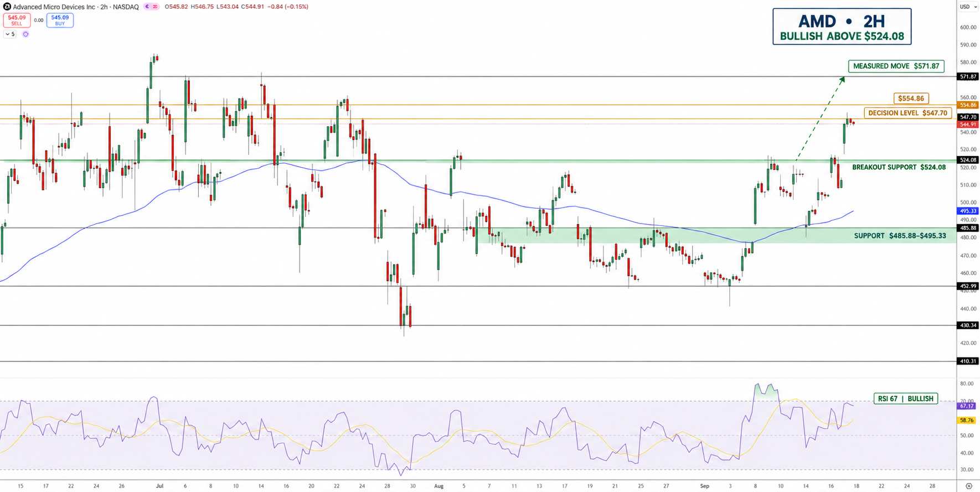Click the −0.84 (−0.15%) change value

click(x=287, y=7)
